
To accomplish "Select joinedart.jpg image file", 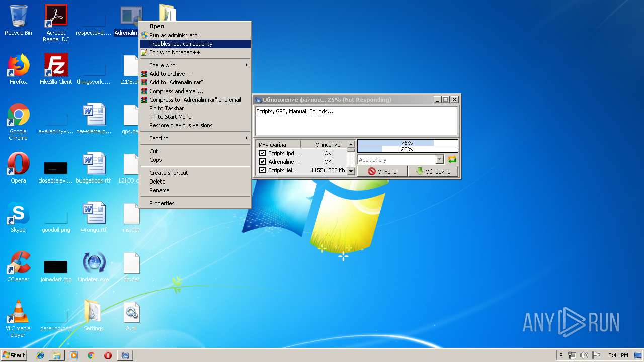I will tap(56, 270).
